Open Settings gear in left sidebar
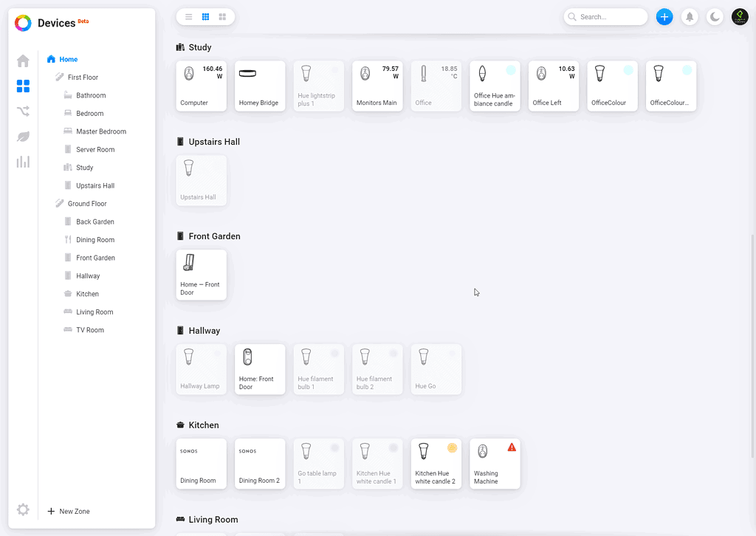Screen dimensions: 756x536 23,509
